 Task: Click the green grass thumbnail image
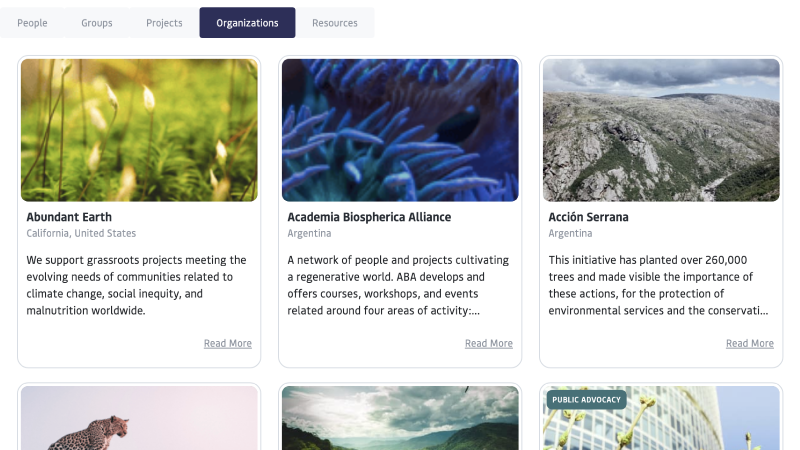click(x=139, y=130)
